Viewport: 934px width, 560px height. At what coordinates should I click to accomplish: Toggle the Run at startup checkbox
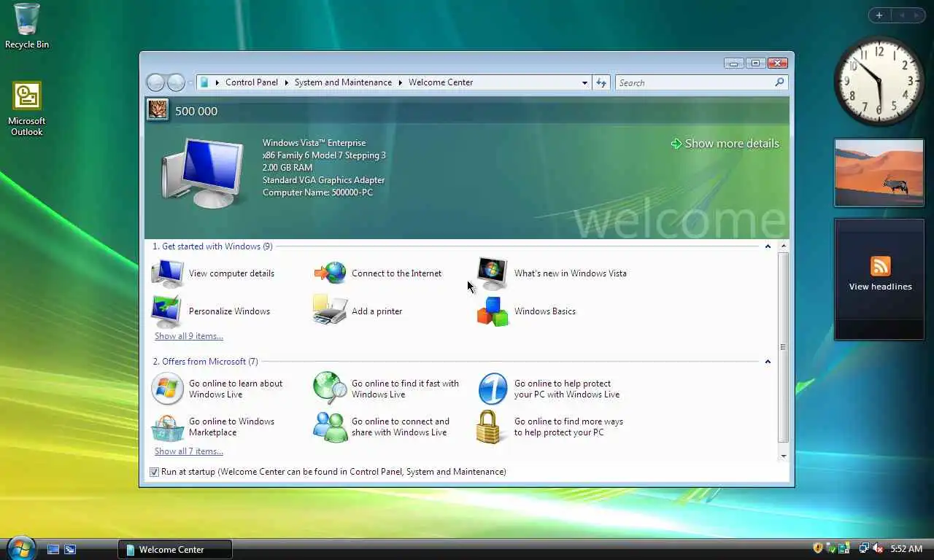154,472
